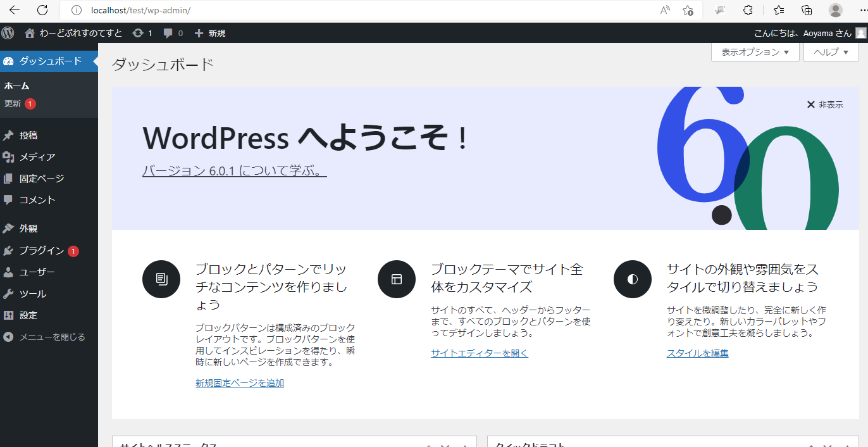The image size is (868, 447).
Task: Click the plugin update count badge
Action: (73, 251)
